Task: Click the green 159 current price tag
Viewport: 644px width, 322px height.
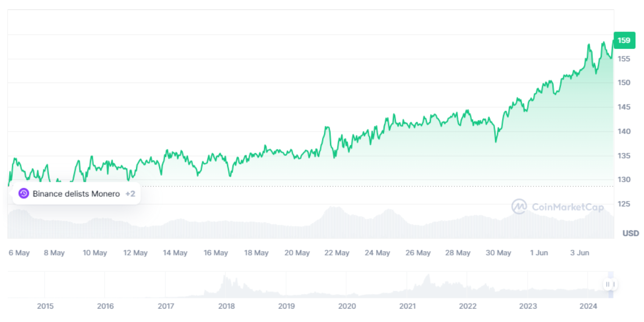Action: click(624, 40)
